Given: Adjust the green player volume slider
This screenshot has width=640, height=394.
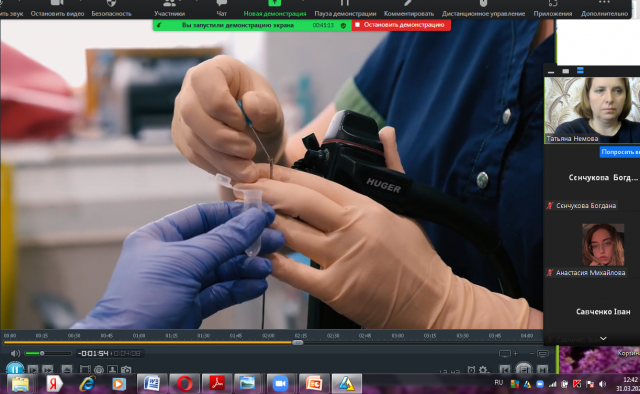Looking at the screenshot, I should point(48,353).
